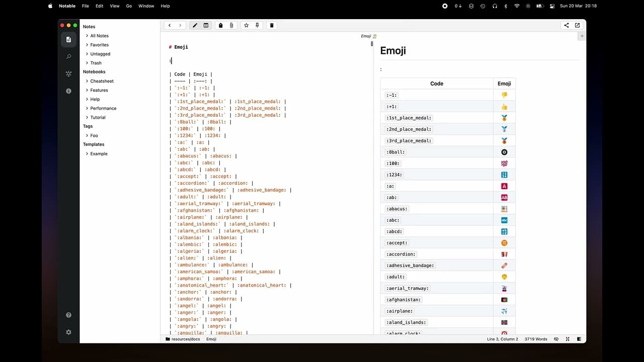Click the resources/docs folder in status bar
The height and width of the screenshot is (362, 644).
tap(183, 339)
